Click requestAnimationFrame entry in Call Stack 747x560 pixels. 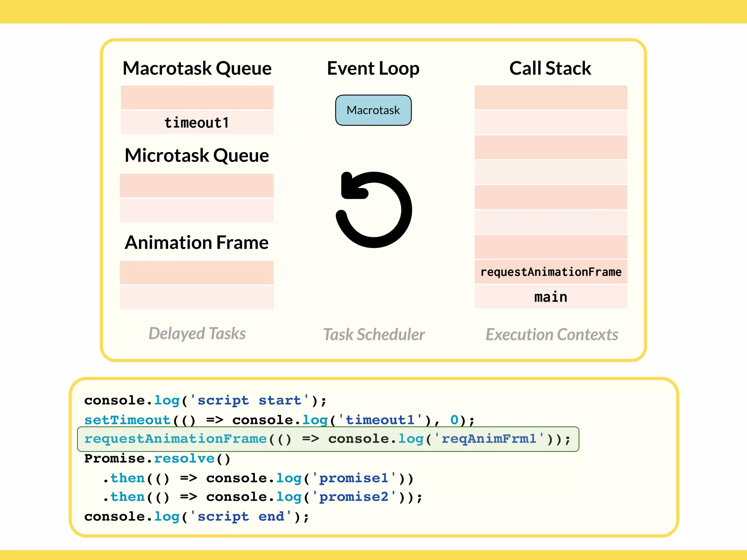[551, 272]
